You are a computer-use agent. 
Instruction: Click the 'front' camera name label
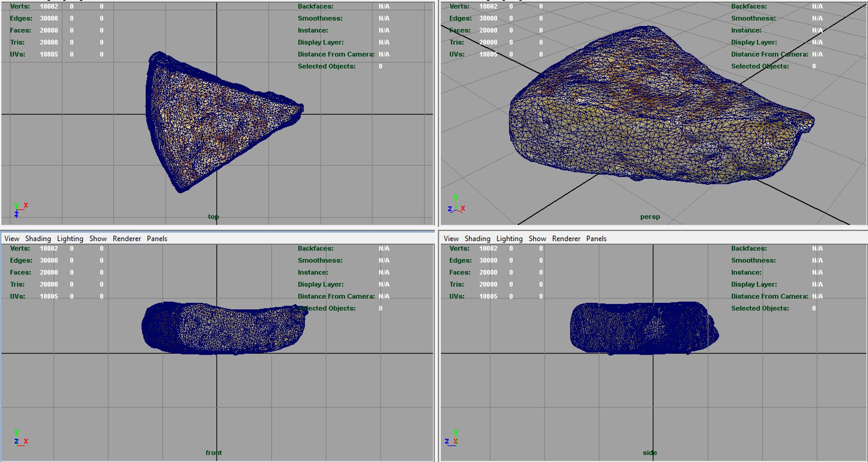tap(213, 452)
